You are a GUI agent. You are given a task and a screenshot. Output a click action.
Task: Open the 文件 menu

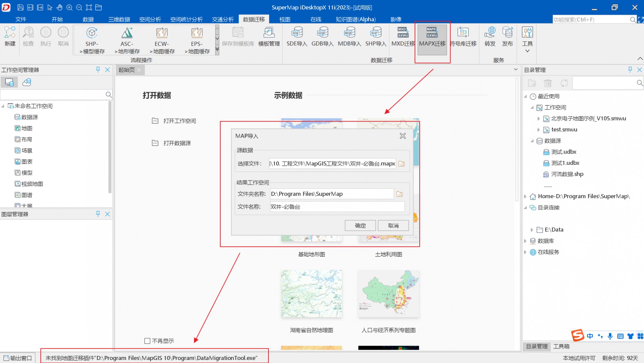(x=21, y=19)
